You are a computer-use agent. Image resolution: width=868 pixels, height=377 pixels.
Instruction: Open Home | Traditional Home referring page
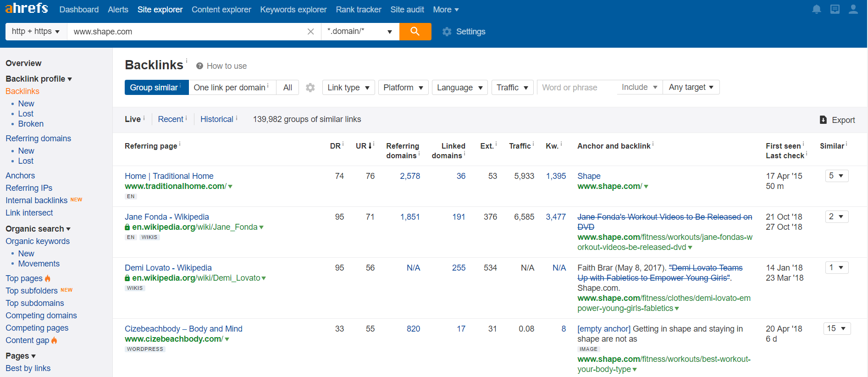[169, 176]
